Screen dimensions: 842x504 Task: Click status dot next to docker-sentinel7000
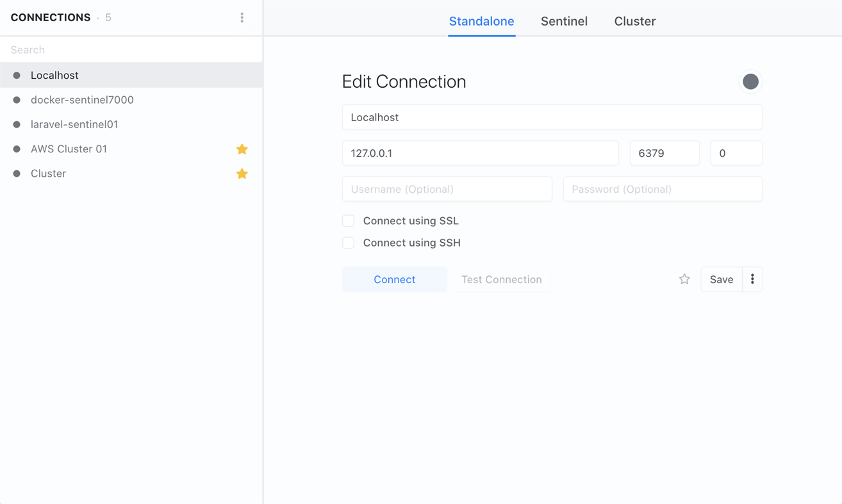(x=17, y=100)
